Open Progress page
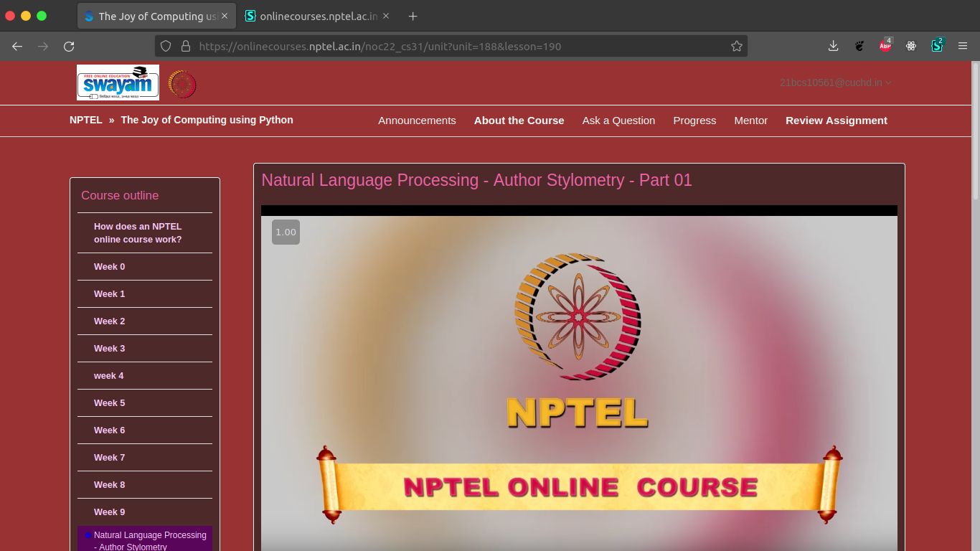The image size is (980, 551). pos(694,121)
